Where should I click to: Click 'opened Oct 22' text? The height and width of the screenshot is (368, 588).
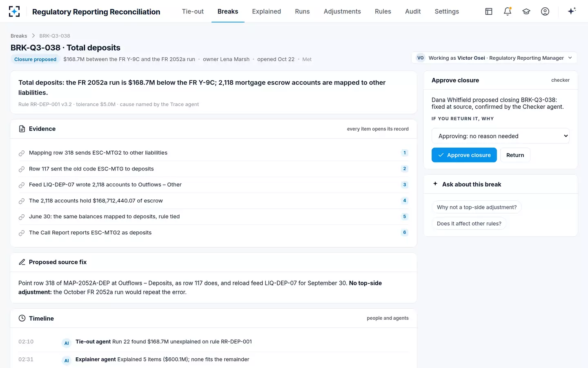pos(276,59)
